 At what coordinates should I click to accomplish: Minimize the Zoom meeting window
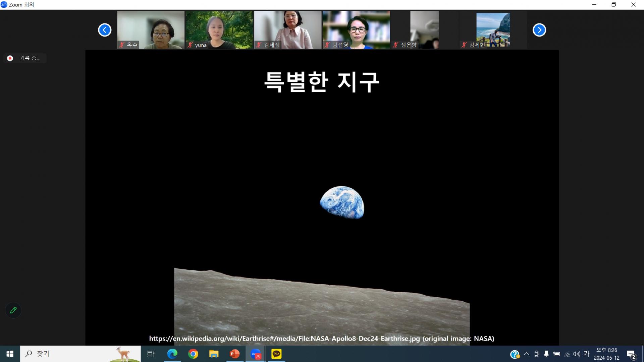pos(594,5)
